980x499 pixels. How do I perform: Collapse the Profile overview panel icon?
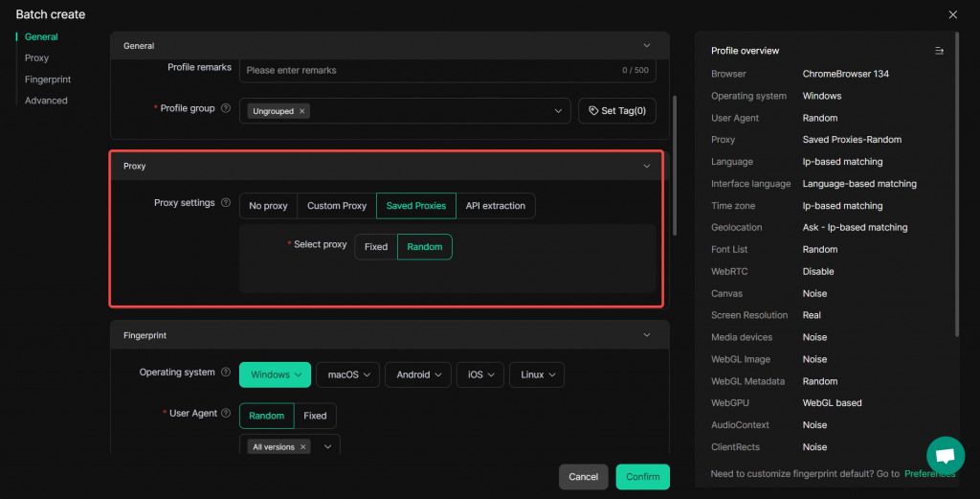click(x=939, y=51)
